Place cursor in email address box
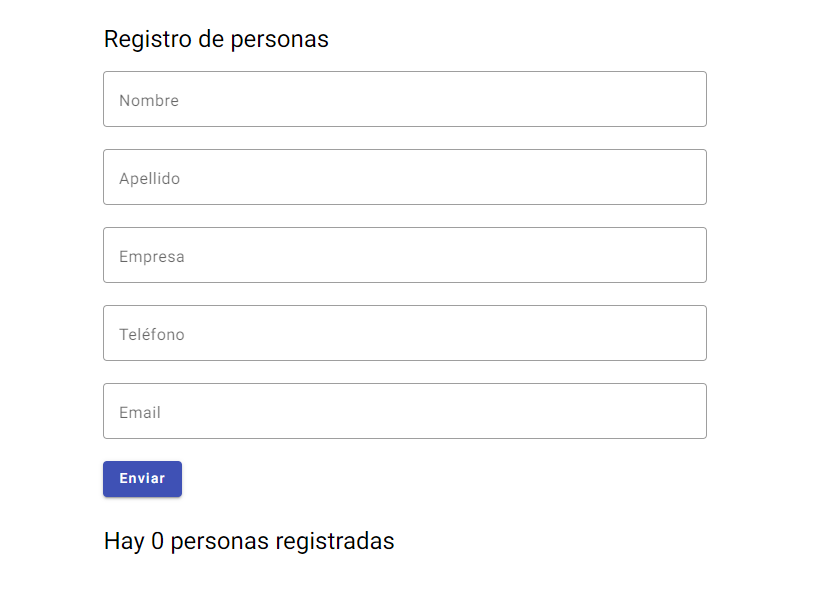The width and height of the screenshot is (827, 596). click(x=404, y=411)
